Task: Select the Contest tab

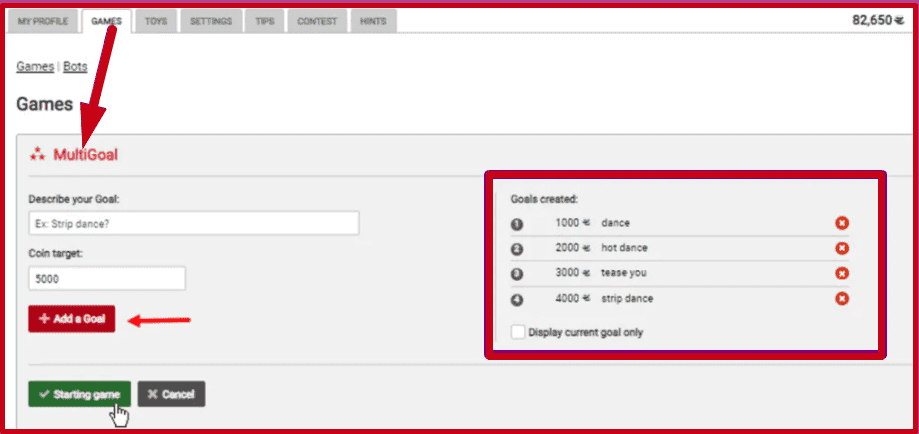Action: pos(317,21)
